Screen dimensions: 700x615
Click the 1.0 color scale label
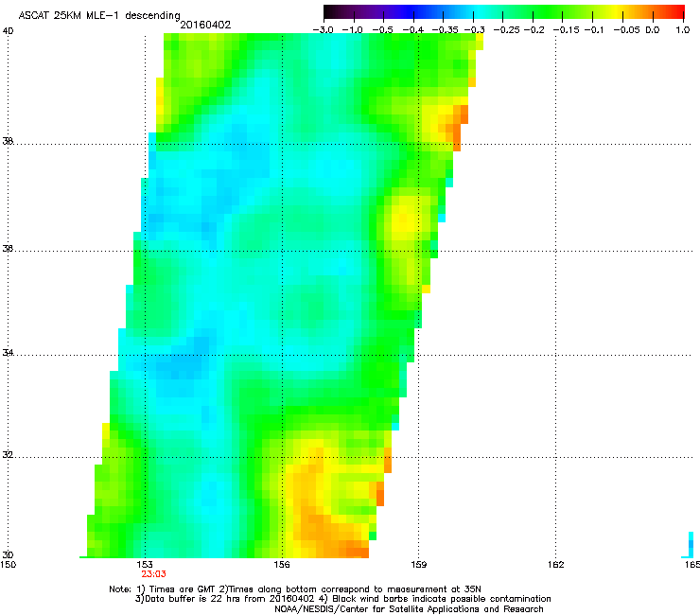coord(683,30)
